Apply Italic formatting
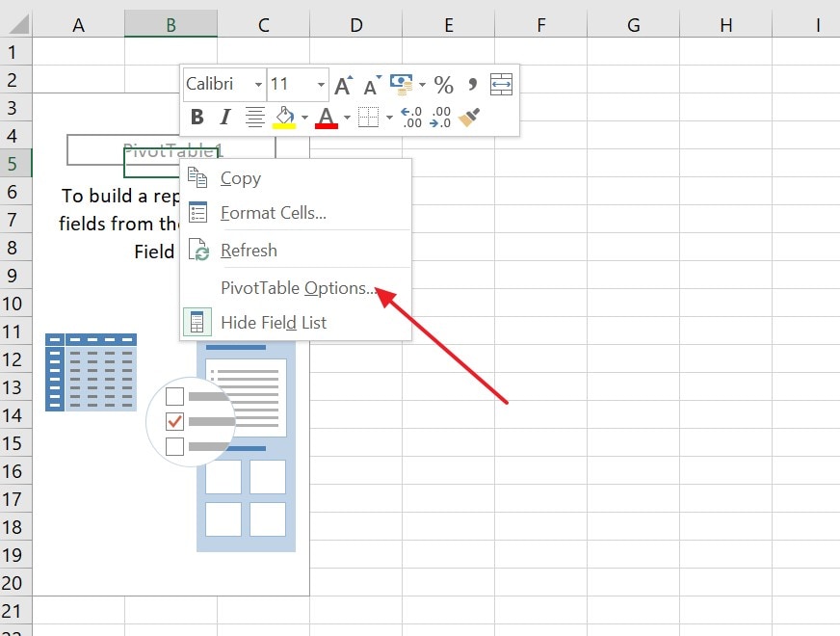This screenshot has height=636, width=840. [x=225, y=116]
